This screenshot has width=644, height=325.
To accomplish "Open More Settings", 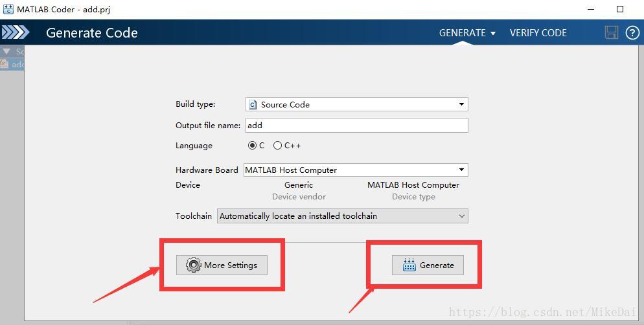I will pos(222,265).
